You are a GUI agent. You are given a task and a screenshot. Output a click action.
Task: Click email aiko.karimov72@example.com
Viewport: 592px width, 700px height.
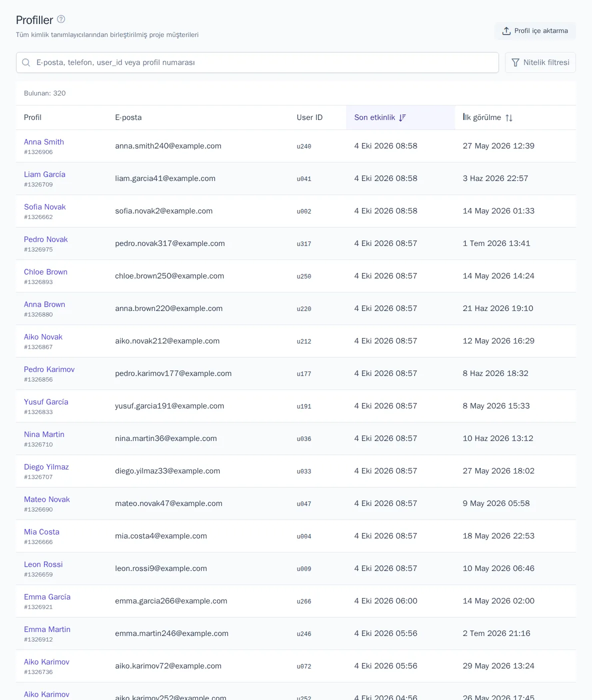click(168, 666)
